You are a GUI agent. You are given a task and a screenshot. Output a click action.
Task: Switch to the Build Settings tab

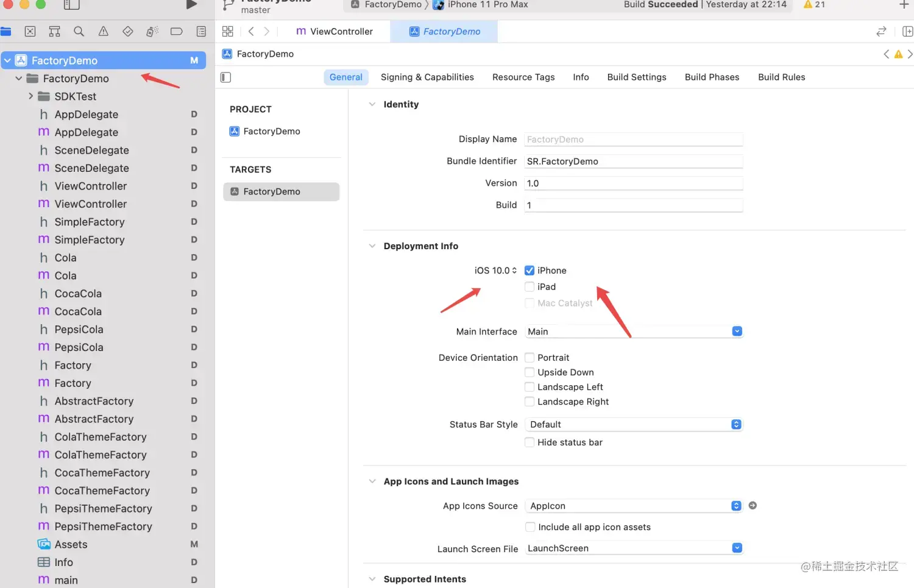point(637,77)
